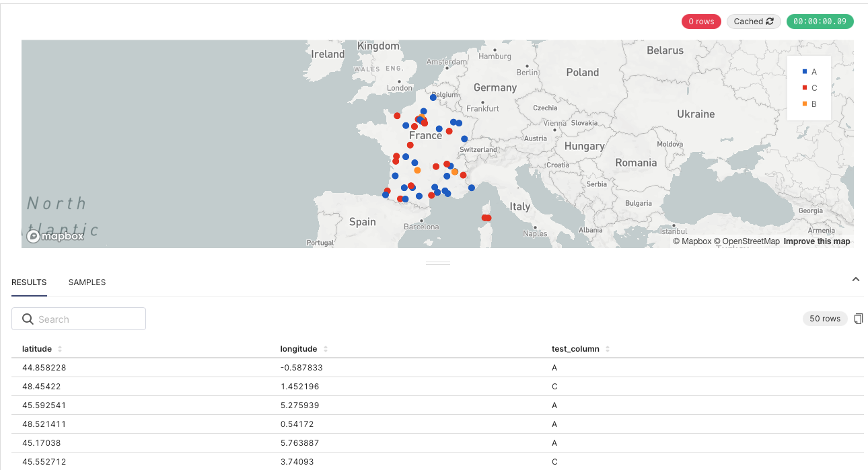Click the longitude column header

coord(299,349)
